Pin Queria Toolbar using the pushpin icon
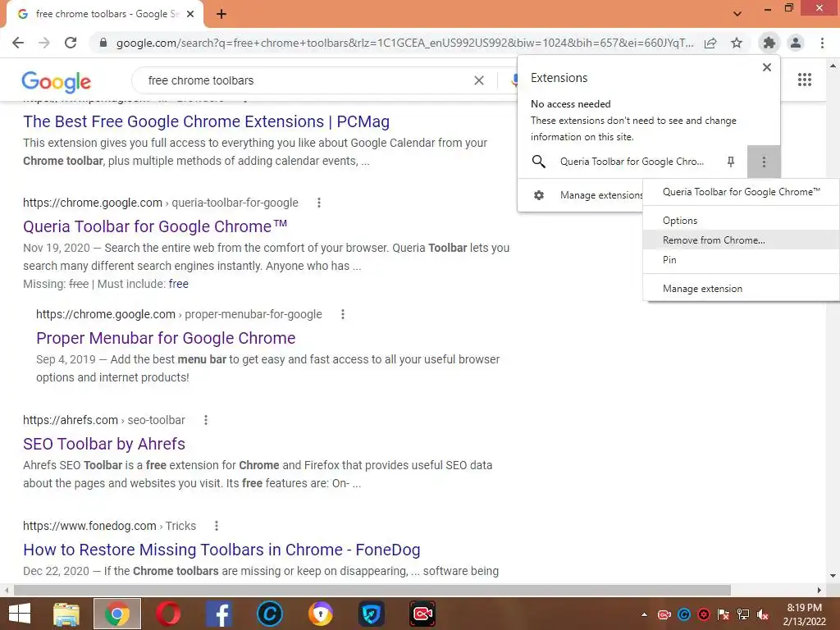This screenshot has height=630, width=840. pyautogui.click(x=731, y=162)
